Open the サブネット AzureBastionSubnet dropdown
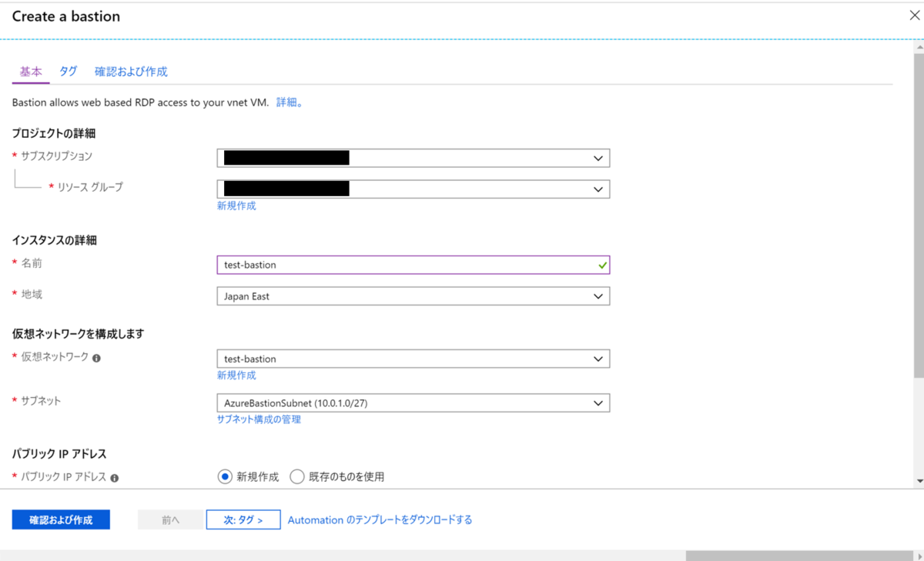Image resolution: width=924 pixels, height=561 pixels. [x=413, y=402]
